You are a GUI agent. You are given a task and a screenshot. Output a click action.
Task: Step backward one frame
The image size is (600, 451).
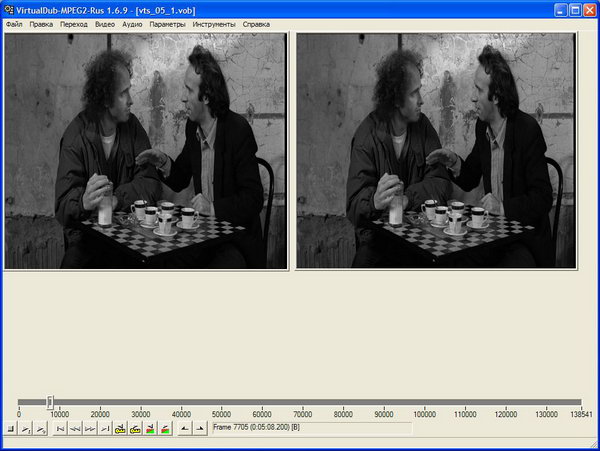[x=75, y=428]
